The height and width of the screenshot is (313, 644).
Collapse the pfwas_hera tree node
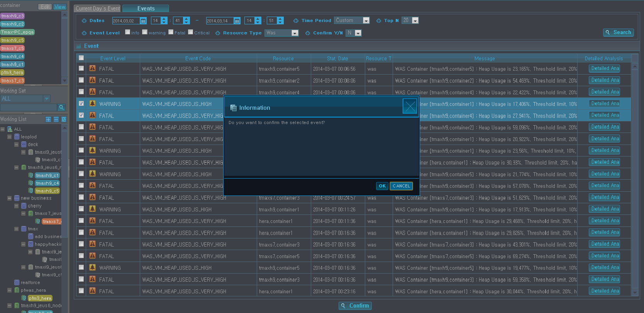pyautogui.click(x=9, y=290)
